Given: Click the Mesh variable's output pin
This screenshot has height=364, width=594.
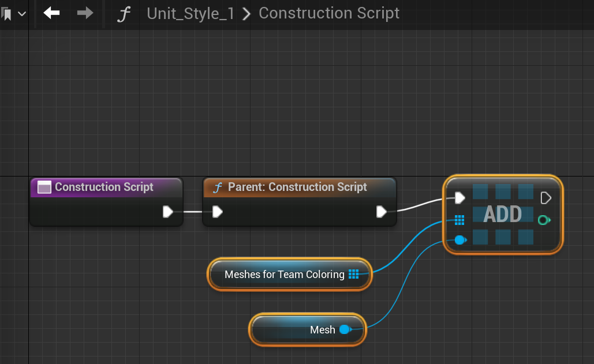Looking at the screenshot, I should (x=345, y=329).
